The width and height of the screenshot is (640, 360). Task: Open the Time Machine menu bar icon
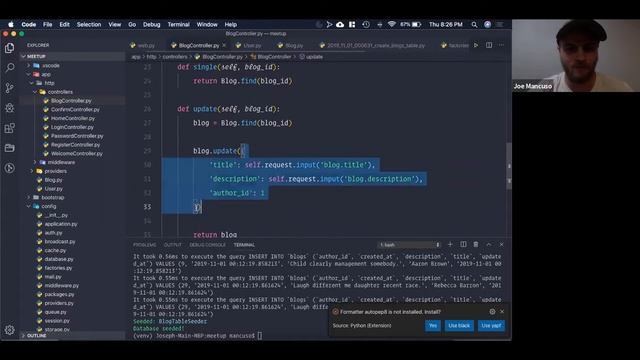366,24
